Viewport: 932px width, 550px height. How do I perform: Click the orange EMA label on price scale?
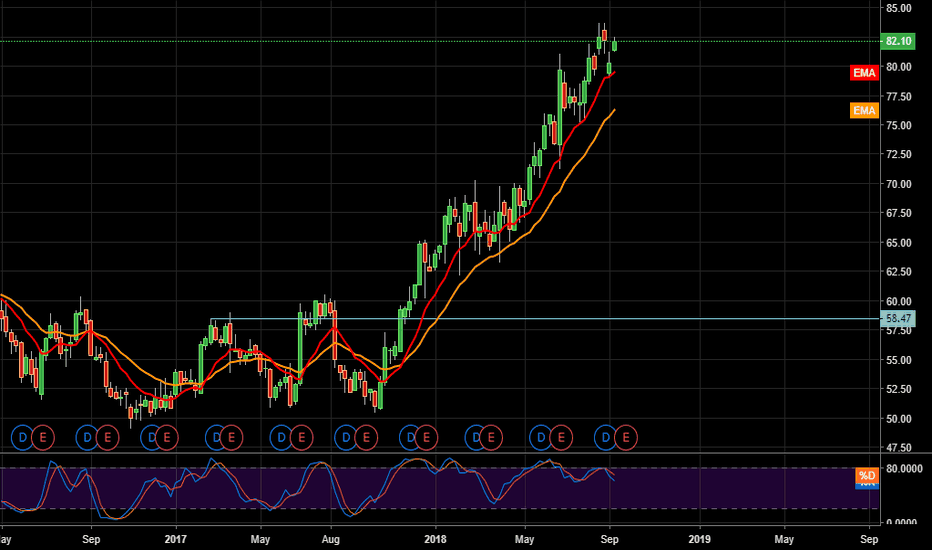pyautogui.click(x=864, y=111)
